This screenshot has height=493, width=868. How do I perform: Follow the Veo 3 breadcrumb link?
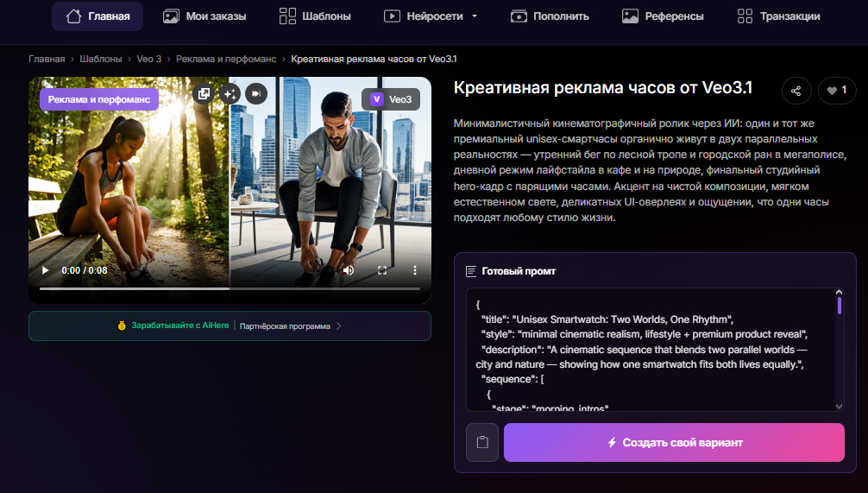(149, 59)
